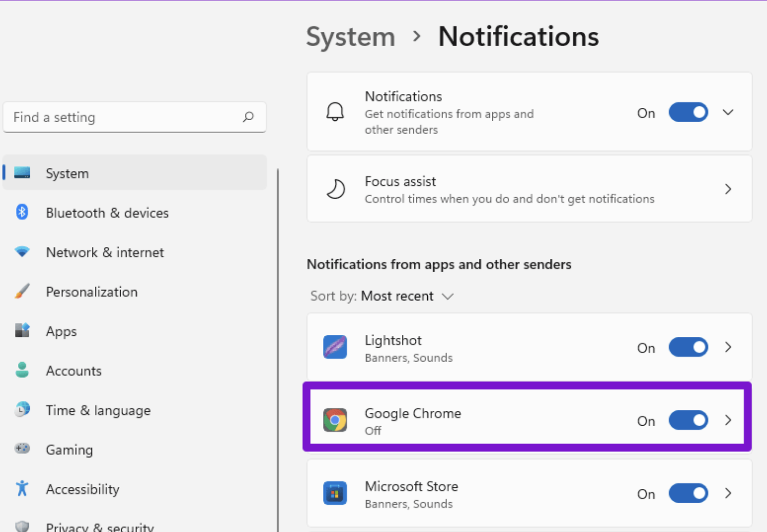Open Focus assist settings chevron
767x532 pixels.
[x=728, y=189]
